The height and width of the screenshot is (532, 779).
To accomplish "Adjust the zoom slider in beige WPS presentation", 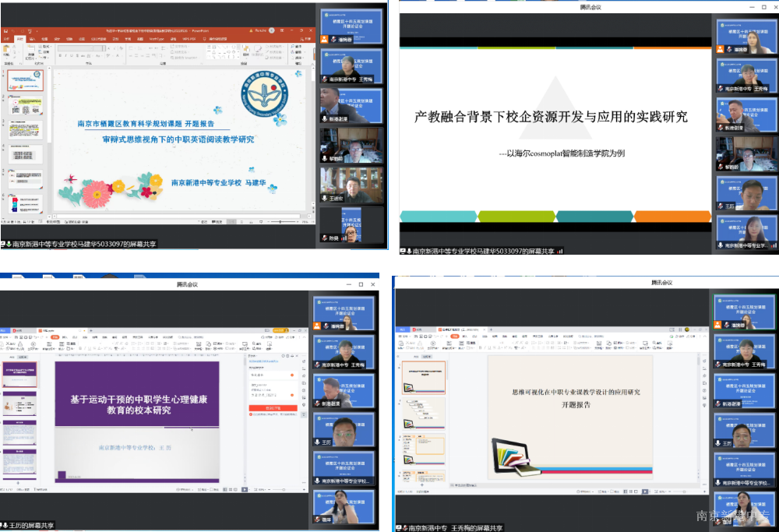I will pyautogui.click(x=684, y=491).
